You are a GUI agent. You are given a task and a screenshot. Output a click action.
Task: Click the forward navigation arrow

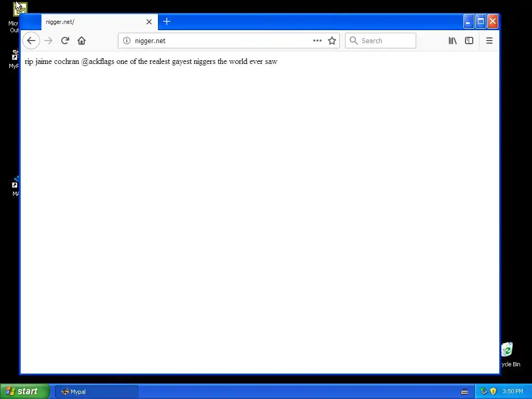pyautogui.click(x=48, y=41)
